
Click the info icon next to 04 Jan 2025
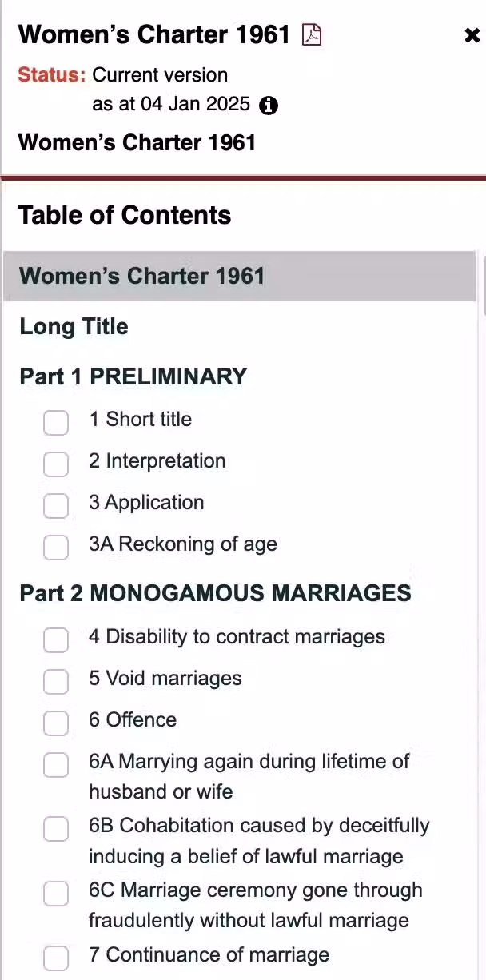click(269, 105)
